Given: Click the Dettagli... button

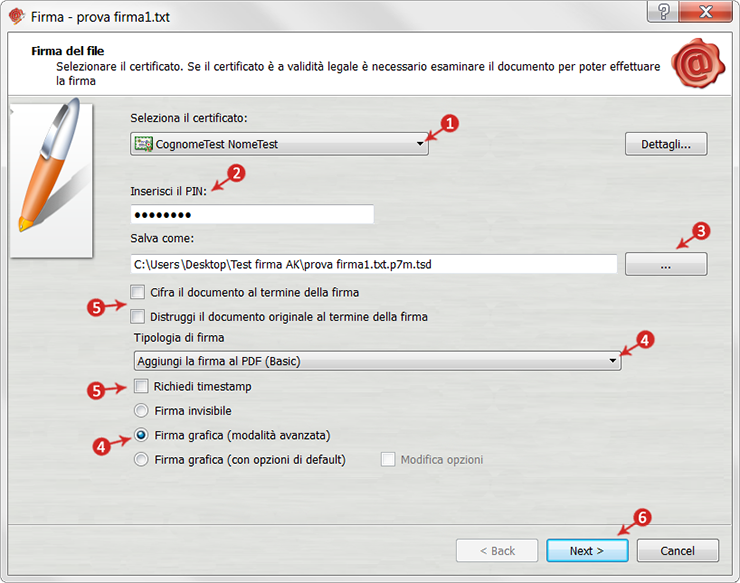Looking at the screenshot, I should tap(666, 144).
